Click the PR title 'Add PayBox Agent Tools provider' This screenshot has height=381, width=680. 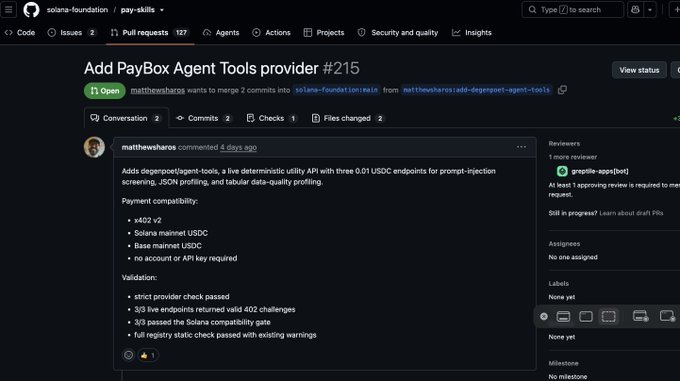click(x=201, y=68)
